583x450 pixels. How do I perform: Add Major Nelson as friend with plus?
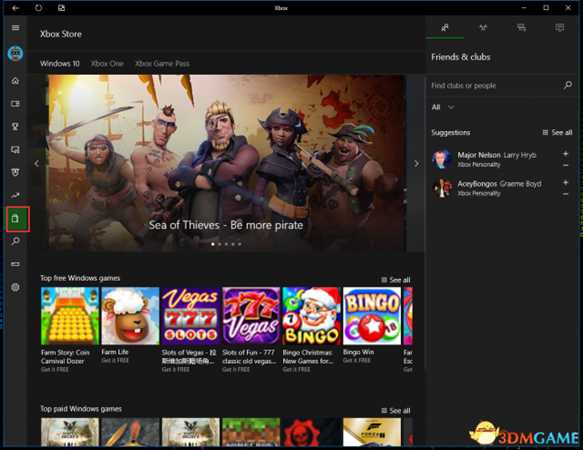(x=566, y=154)
